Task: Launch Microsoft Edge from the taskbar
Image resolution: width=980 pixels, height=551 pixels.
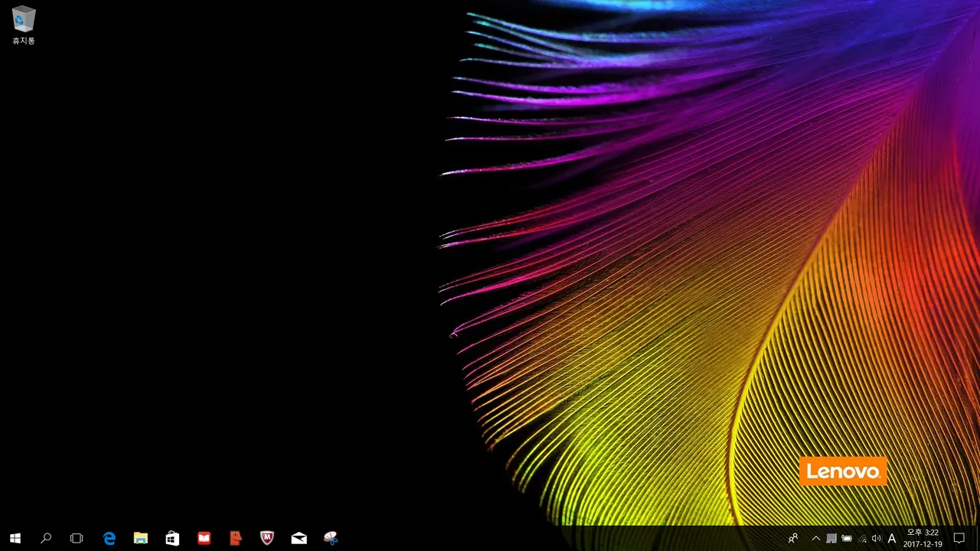Action: [x=109, y=538]
